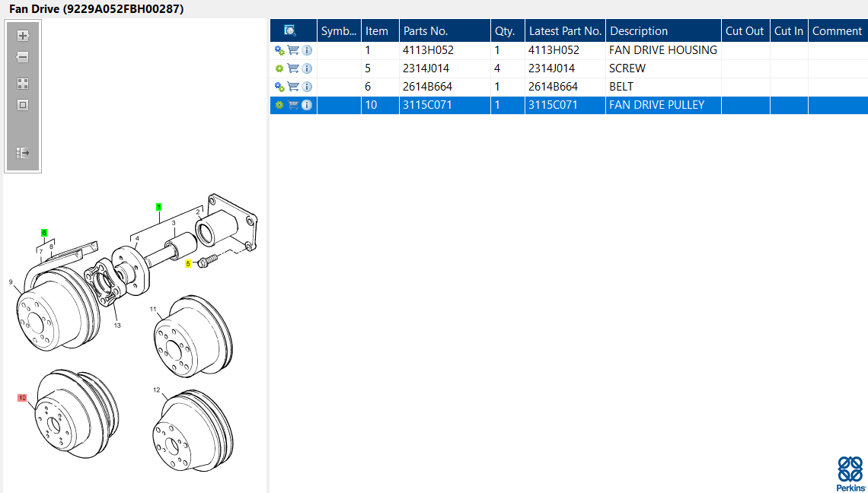Add FAN DRIVE HOUSING to cart

(x=293, y=50)
